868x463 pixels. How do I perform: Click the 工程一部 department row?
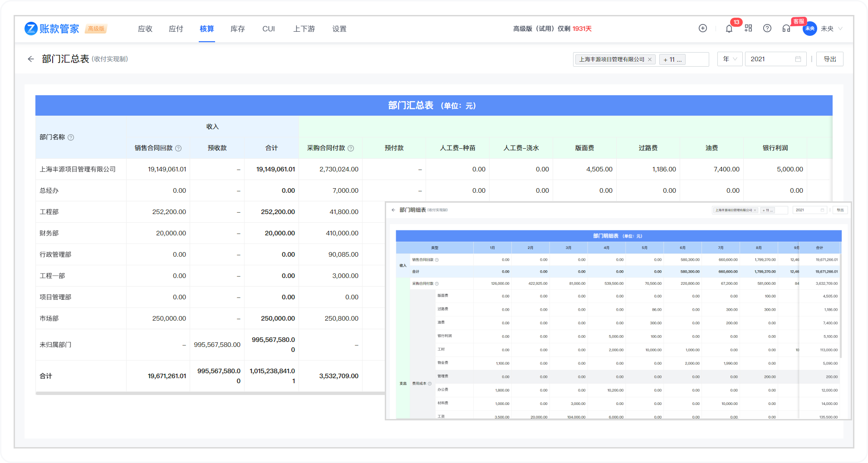52,276
